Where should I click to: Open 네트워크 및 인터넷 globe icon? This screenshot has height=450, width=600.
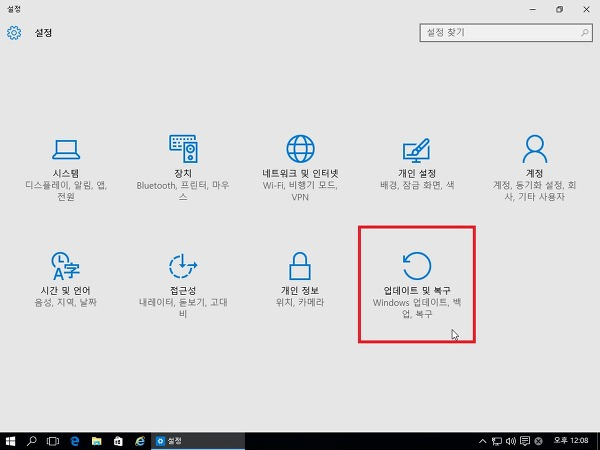pos(300,148)
